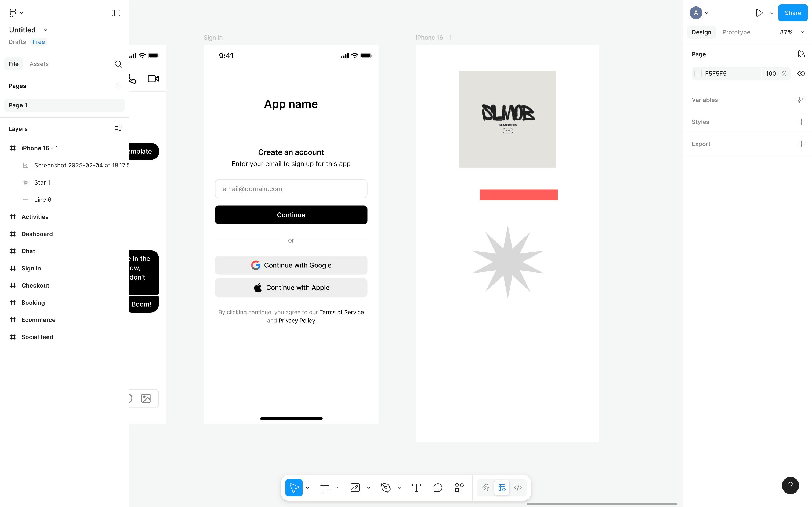Open the Variables settings icon
Viewport: 812px width, 507px height.
[801, 100]
